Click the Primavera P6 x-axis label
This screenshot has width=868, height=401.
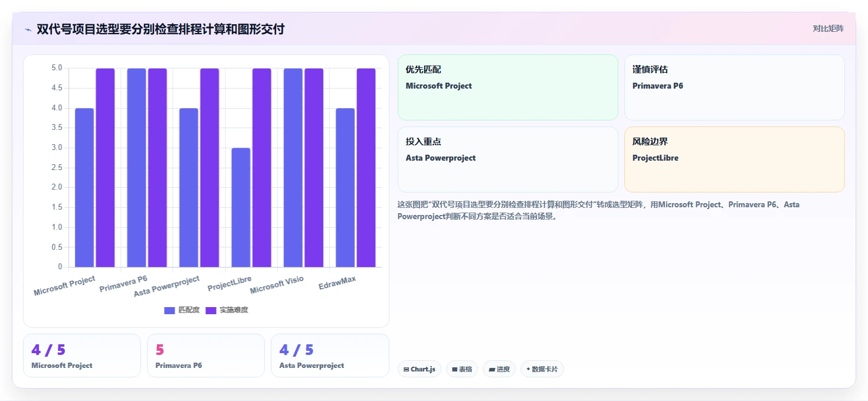[123, 283]
